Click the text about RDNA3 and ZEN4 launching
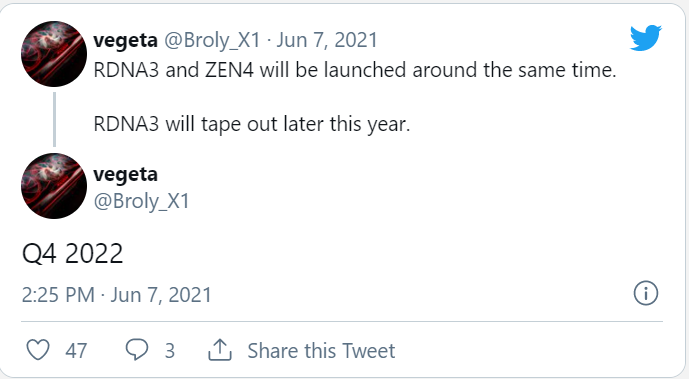The height and width of the screenshot is (379, 689). pyautogui.click(x=355, y=70)
